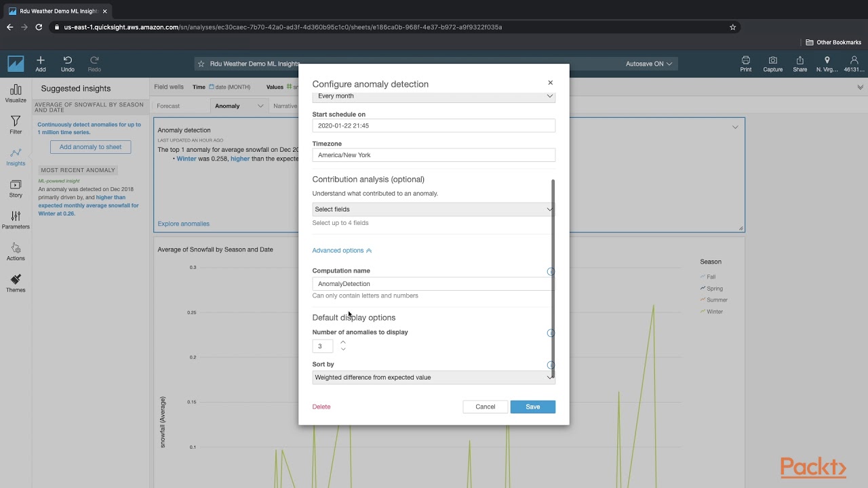Toggle the Winter legend series

(711, 312)
